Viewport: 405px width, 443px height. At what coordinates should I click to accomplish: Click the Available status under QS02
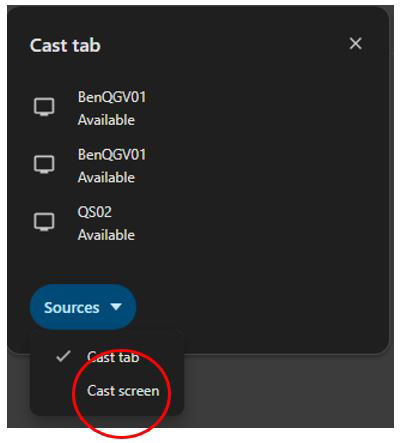[x=106, y=235]
